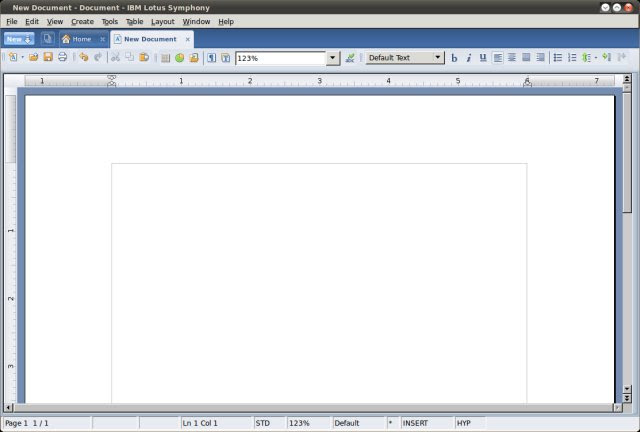
Task: Click the Undo arrow icon
Action: [x=84, y=57]
